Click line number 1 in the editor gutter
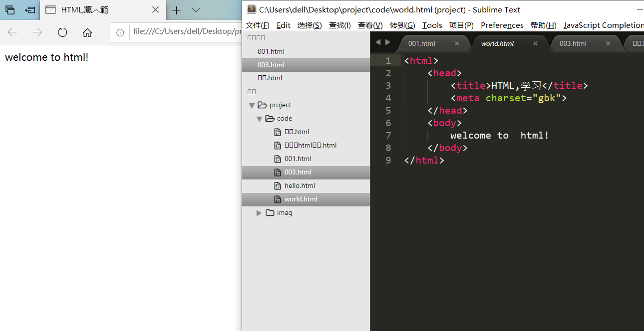 pyautogui.click(x=388, y=61)
